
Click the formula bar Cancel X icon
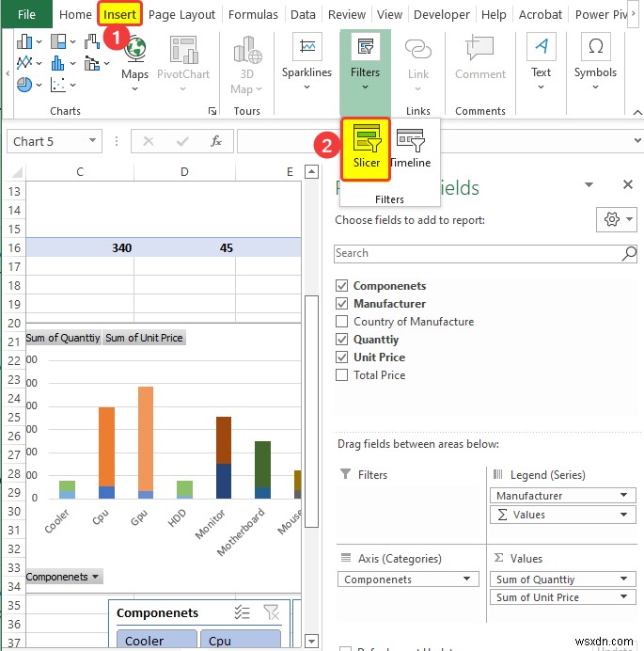tap(149, 141)
